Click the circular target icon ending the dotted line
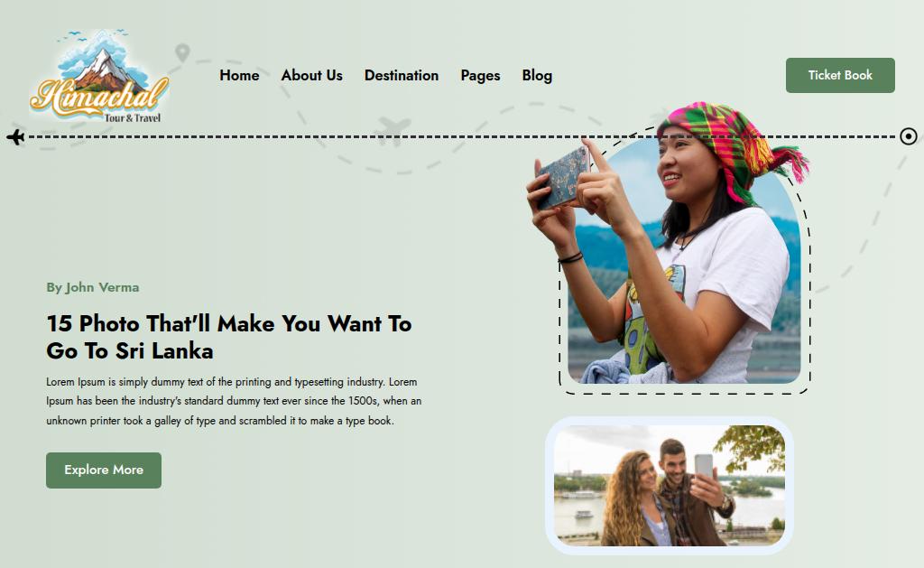The image size is (924, 568). point(908,137)
